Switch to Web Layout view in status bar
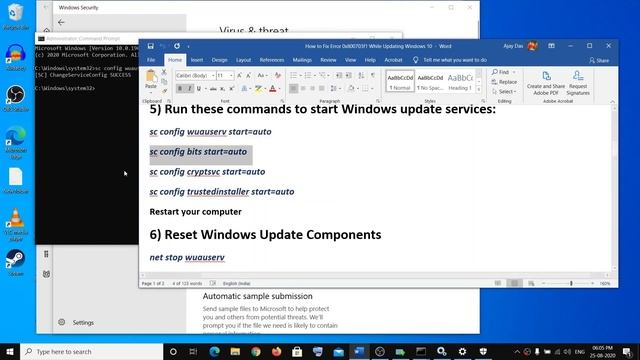640x360 pixels. click(x=531, y=283)
